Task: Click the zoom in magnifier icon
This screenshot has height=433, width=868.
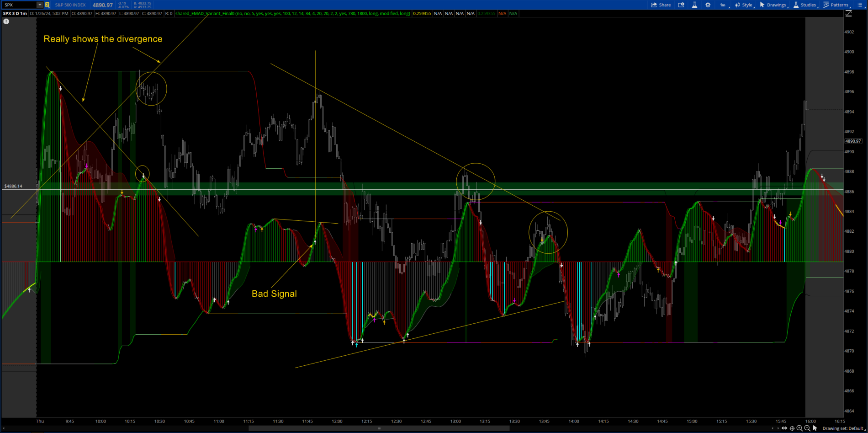Action: coord(799,428)
